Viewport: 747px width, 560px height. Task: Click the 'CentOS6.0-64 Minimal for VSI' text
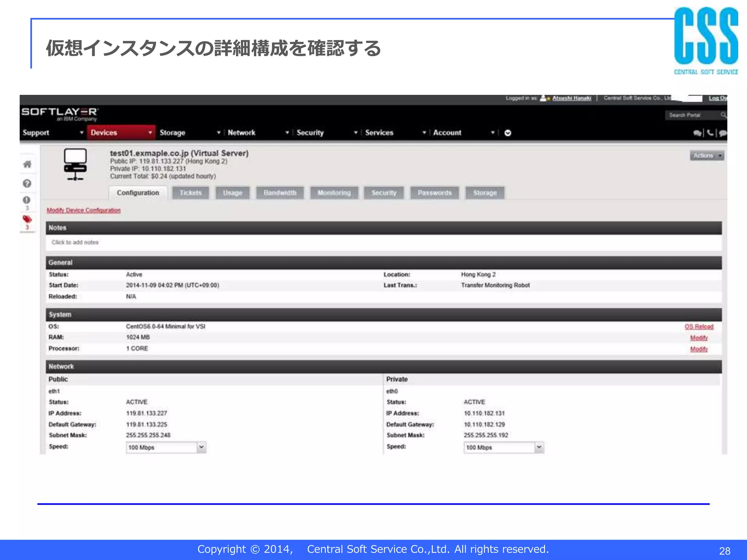[x=166, y=327]
